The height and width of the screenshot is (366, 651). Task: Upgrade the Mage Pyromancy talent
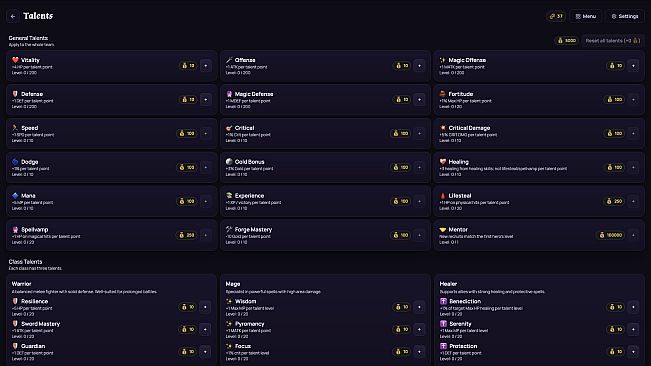(419, 329)
